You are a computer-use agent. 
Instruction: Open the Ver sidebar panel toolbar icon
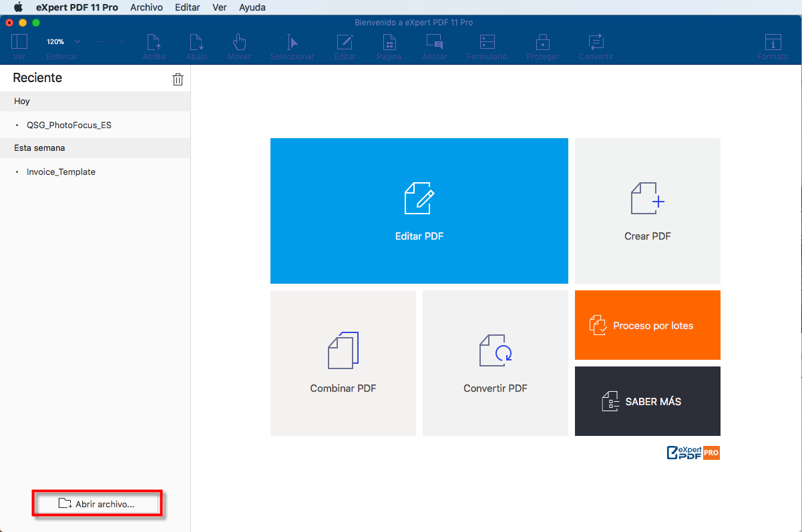19,42
